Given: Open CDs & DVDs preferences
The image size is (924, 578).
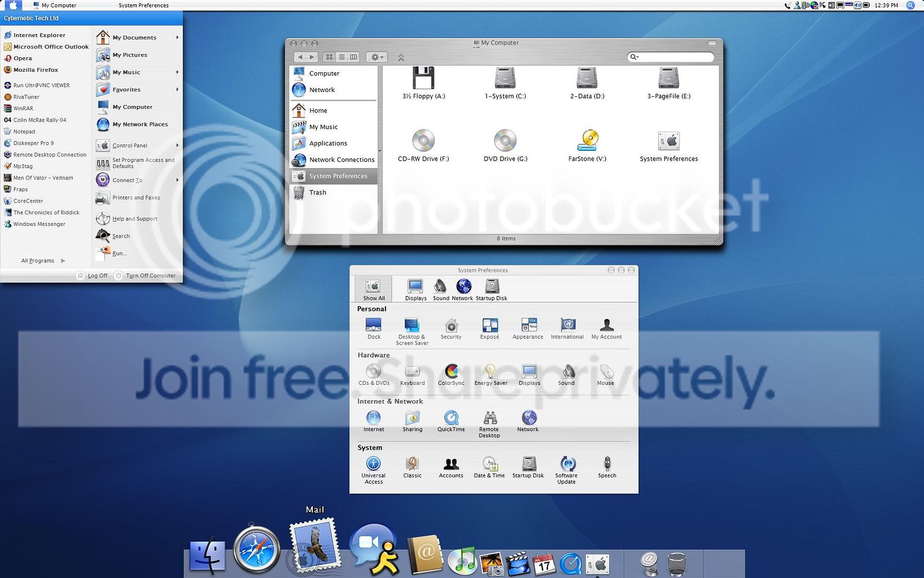Looking at the screenshot, I should point(374,375).
